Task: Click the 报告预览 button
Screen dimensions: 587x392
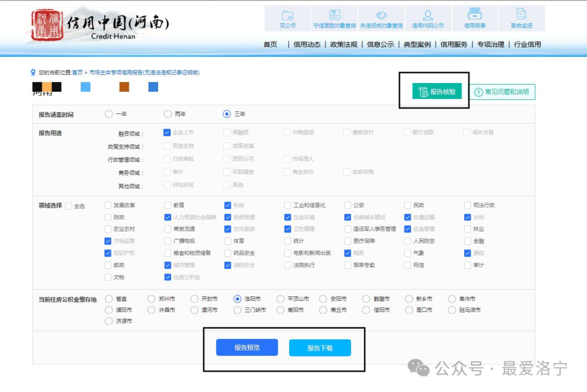Action: pyautogui.click(x=247, y=347)
